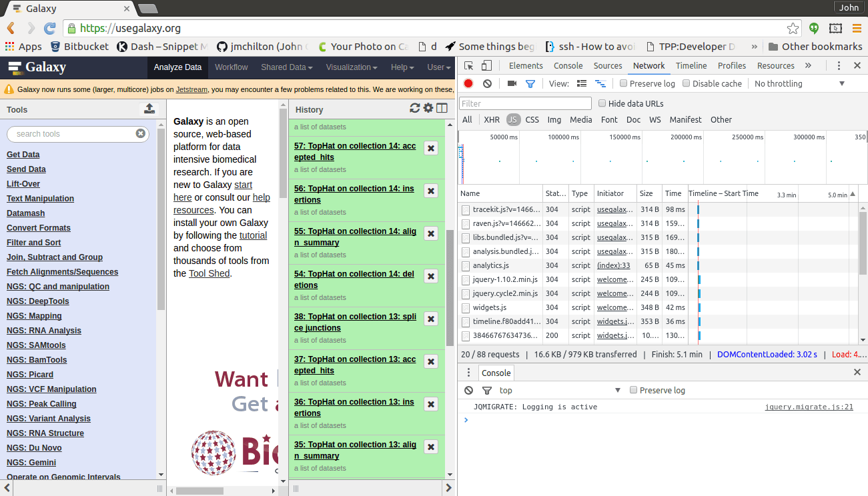Check the Disable cache option

[687, 83]
